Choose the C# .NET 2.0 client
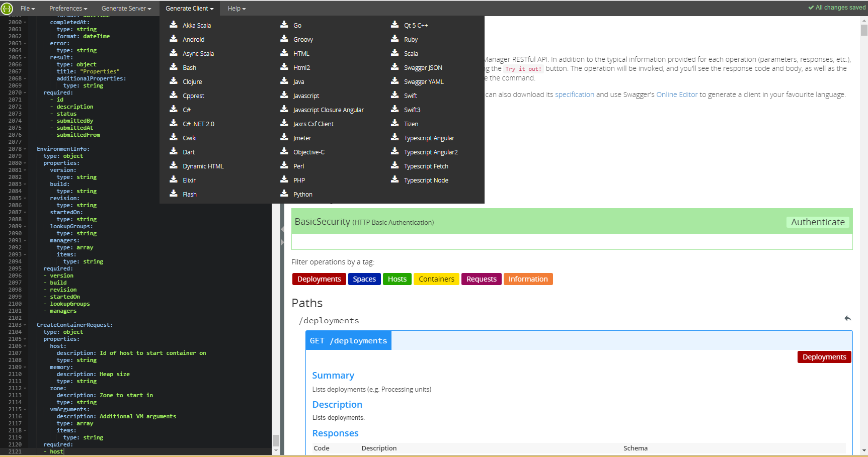Viewport: 868px width, 457px height. click(x=198, y=124)
